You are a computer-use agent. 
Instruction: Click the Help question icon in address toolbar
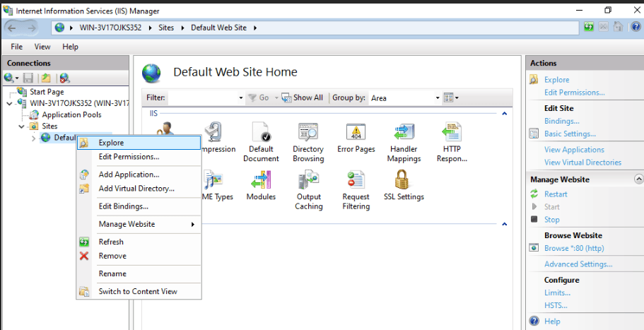pos(636,27)
